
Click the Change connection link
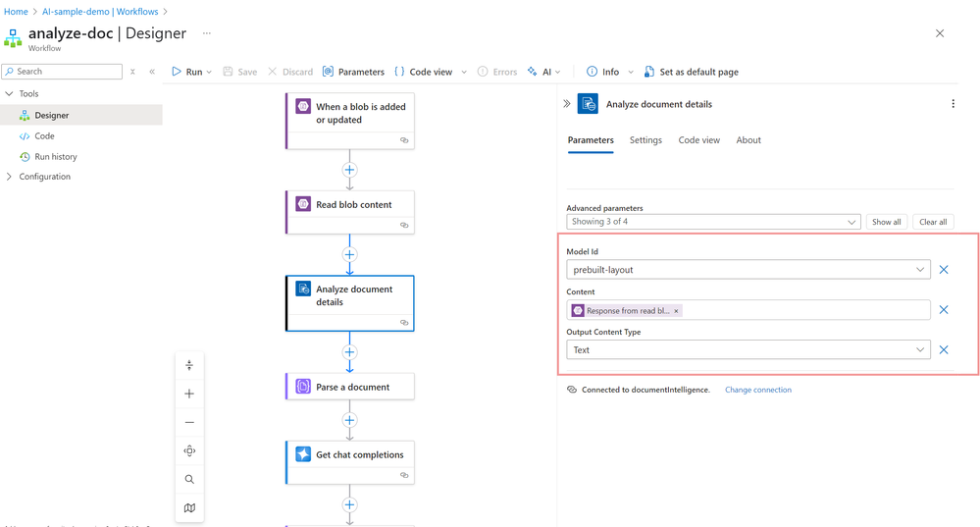757,390
